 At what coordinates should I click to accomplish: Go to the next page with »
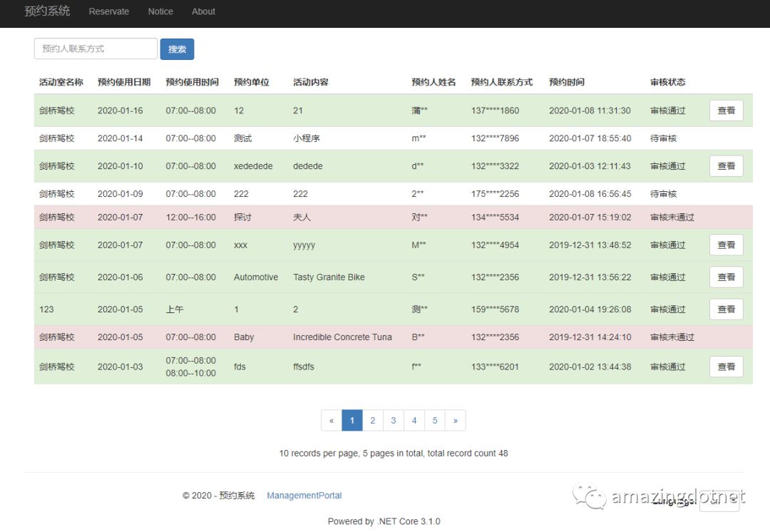click(455, 421)
